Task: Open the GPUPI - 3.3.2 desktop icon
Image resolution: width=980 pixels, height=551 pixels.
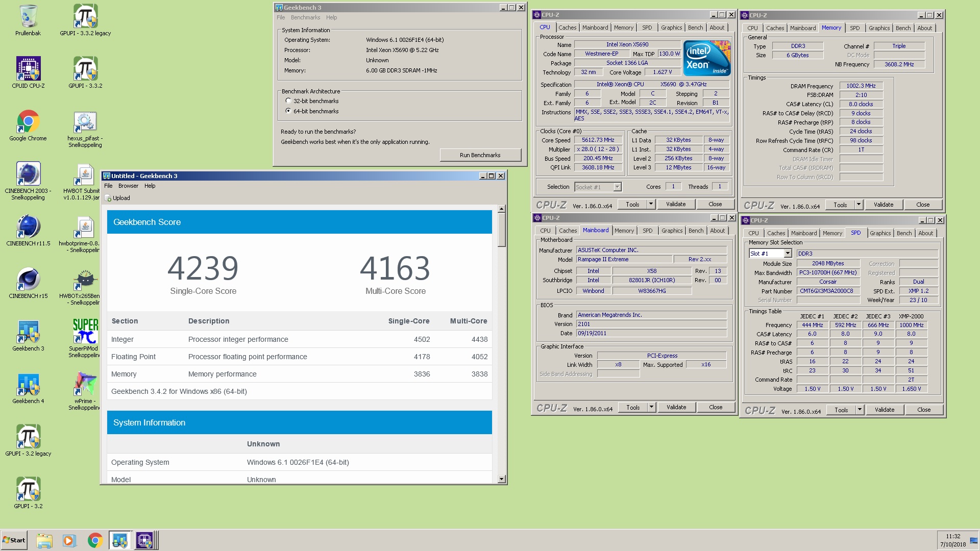Action: (x=85, y=72)
